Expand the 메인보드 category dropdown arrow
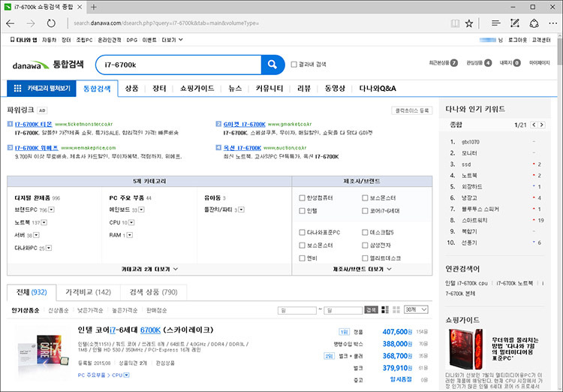The width and height of the screenshot is (563, 392). (x=141, y=210)
